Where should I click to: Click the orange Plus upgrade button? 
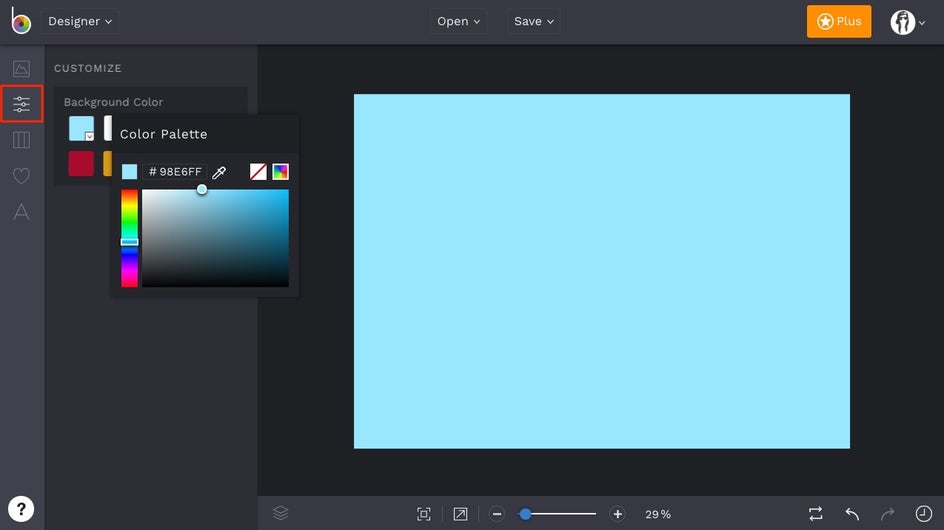(838, 21)
